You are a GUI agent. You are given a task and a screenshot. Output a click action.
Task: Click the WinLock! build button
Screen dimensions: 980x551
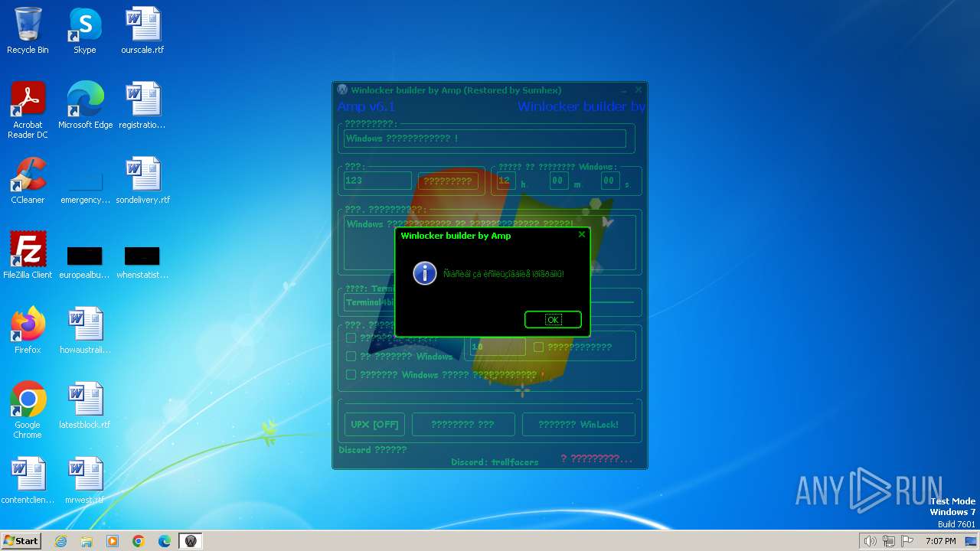(578, 424)
